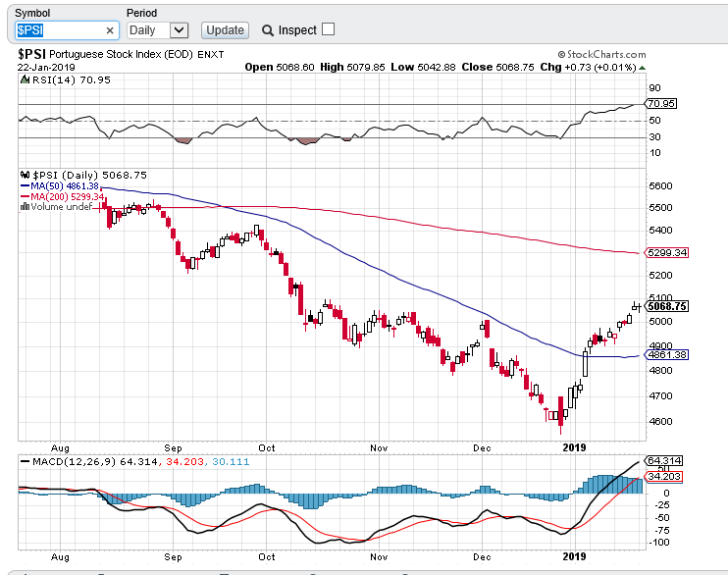Click the $PSI symbol input field

point(67,30)
